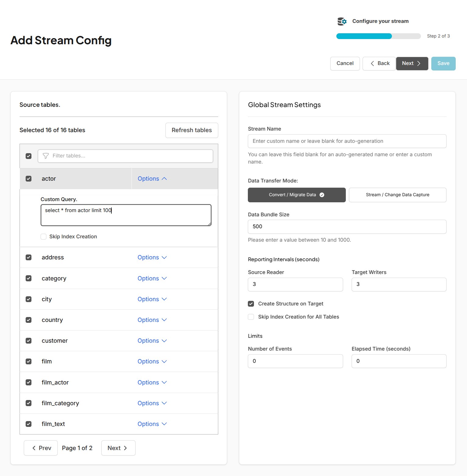Click the Stream Name input field
Image resolution: width=467 pixels, height=476 pixels.
(347, 141)
